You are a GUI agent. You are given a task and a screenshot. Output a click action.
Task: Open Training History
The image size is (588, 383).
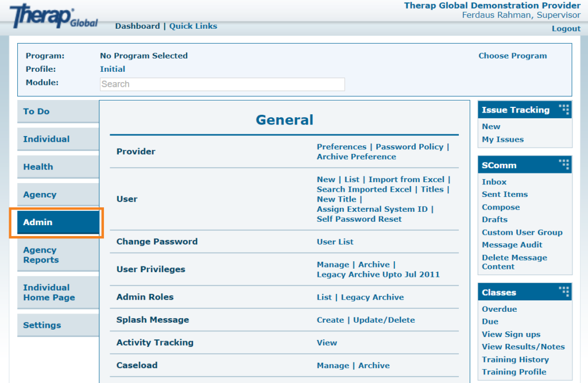pyautogui.click(x=515, y=359)
